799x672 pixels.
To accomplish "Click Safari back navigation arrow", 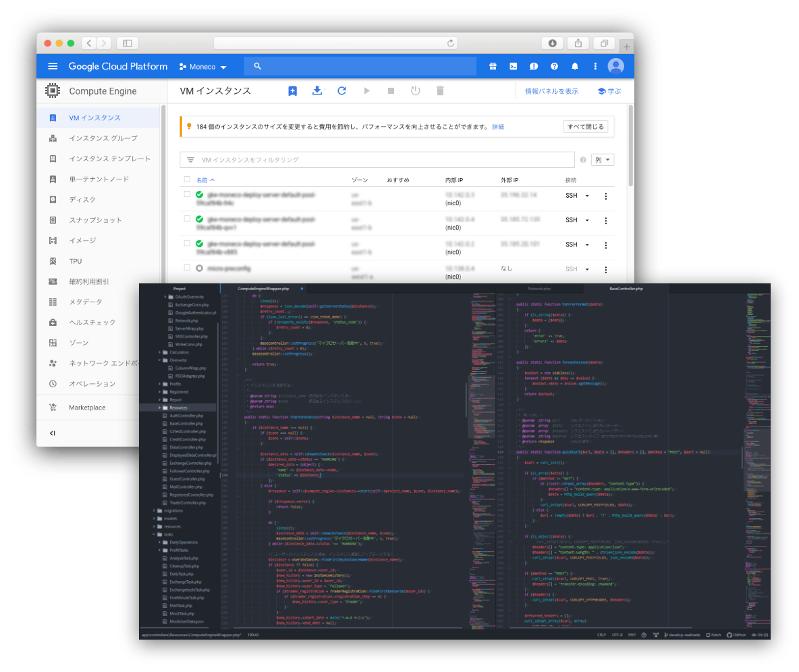I will pyautogui.click(x=89, y=43).
